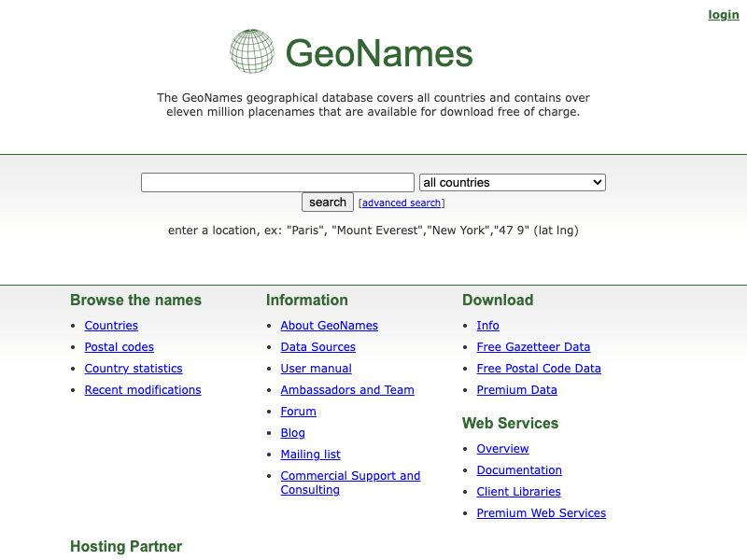Open About GeoNames link
The image size is (747, 560).
pyautogui.click(x=330, y=325)
